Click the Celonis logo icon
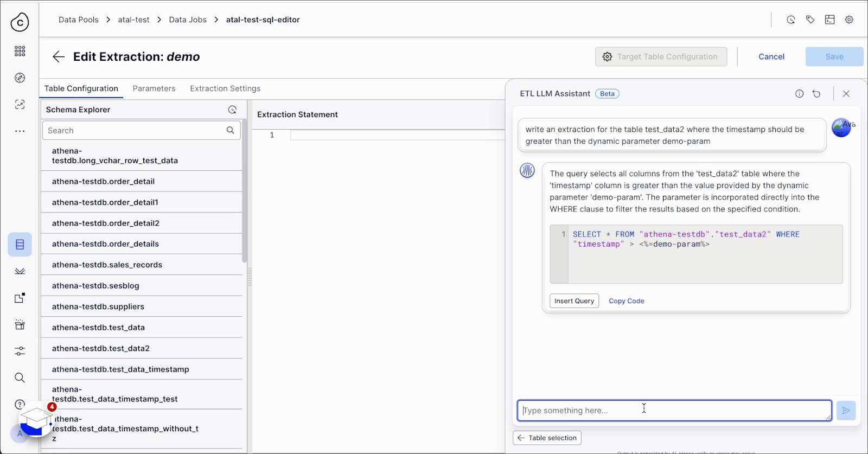Viewport: 868px width, 454px height. (20, 22)
